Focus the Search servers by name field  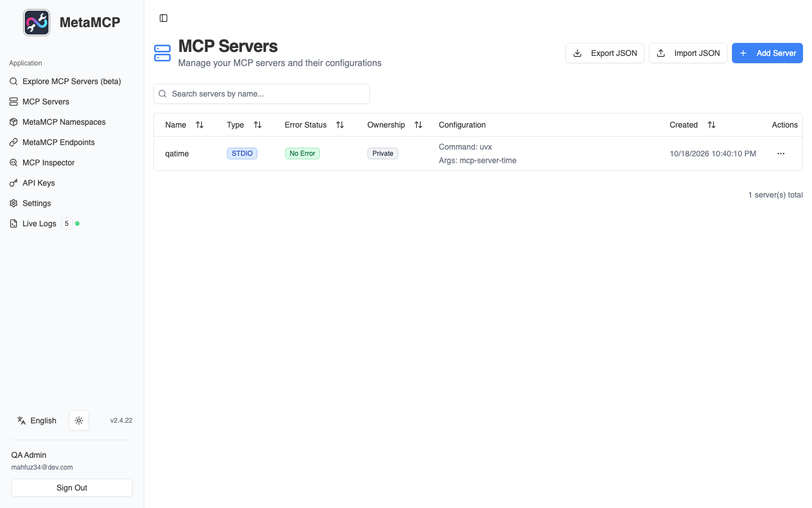click(x=262, y=94)
